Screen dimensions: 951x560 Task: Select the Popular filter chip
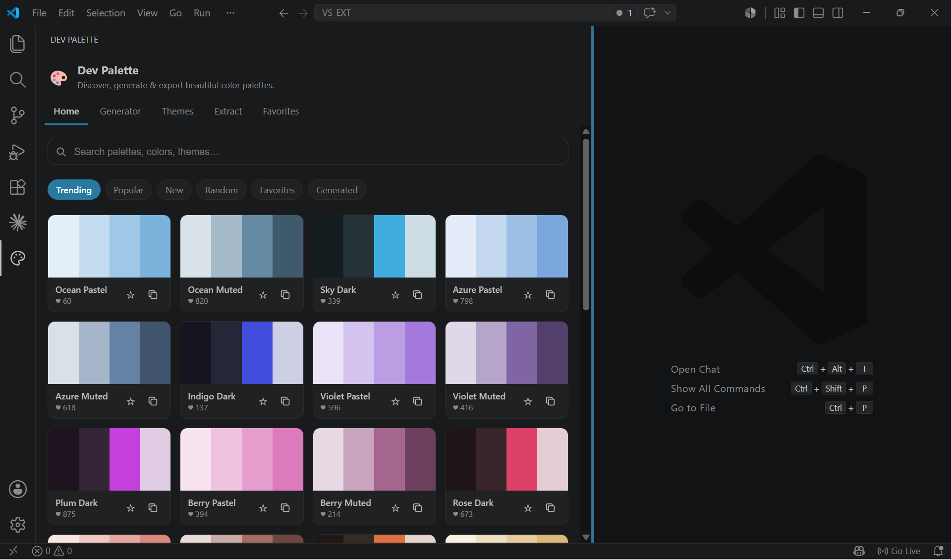point(128,190)
